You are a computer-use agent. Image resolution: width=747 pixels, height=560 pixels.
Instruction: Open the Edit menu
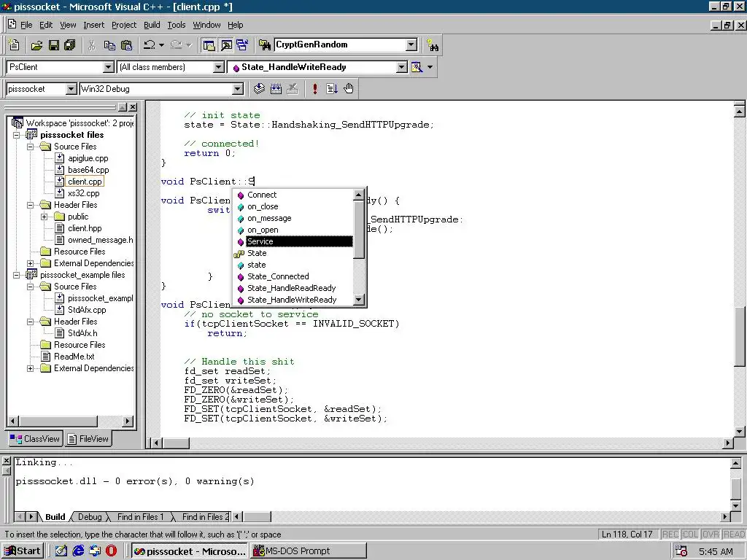pos(46,25)
